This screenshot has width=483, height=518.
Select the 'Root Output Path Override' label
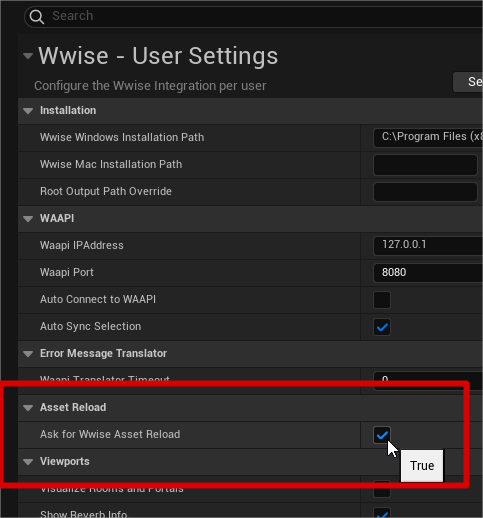[106, 191]
